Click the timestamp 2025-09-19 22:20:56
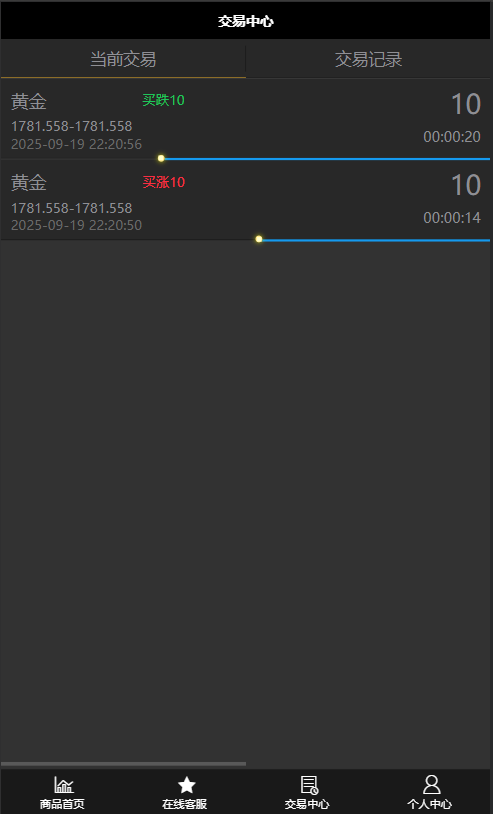The height and width of the screenshot is (814, 493). pyautogui.click(x=76, y=144)
